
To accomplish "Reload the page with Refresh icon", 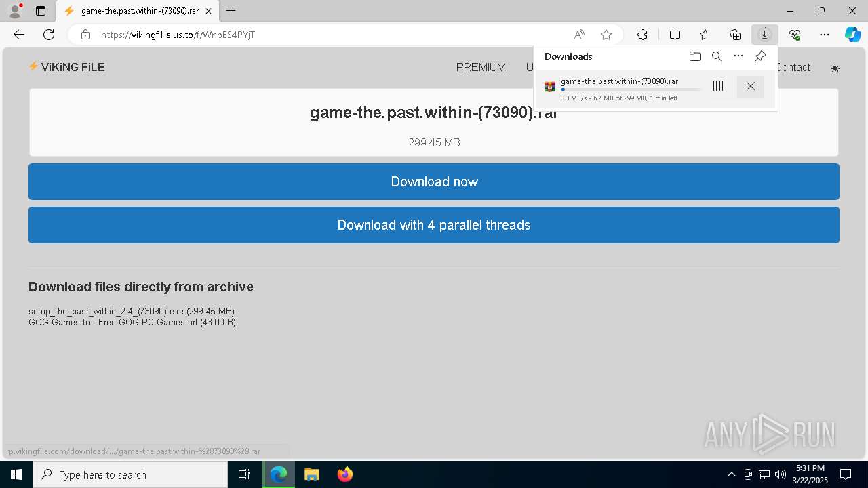I will (x=49, y=35).
